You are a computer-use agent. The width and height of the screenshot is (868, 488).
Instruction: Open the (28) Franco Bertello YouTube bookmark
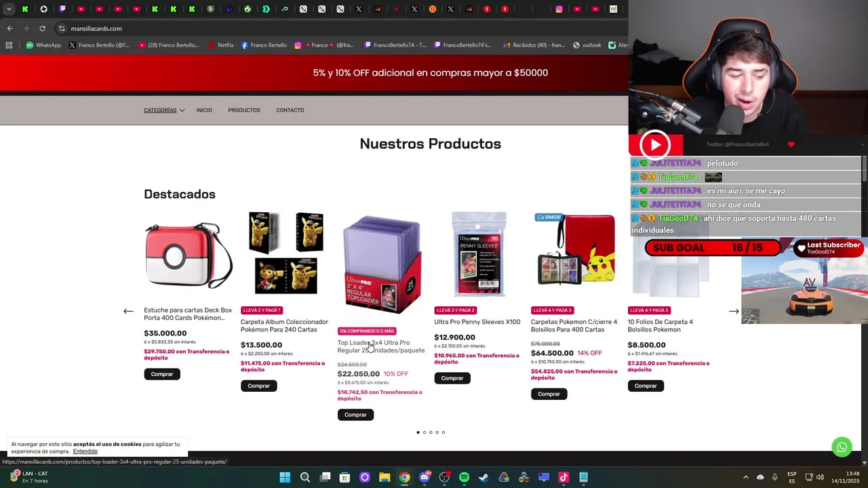point(168,45)
